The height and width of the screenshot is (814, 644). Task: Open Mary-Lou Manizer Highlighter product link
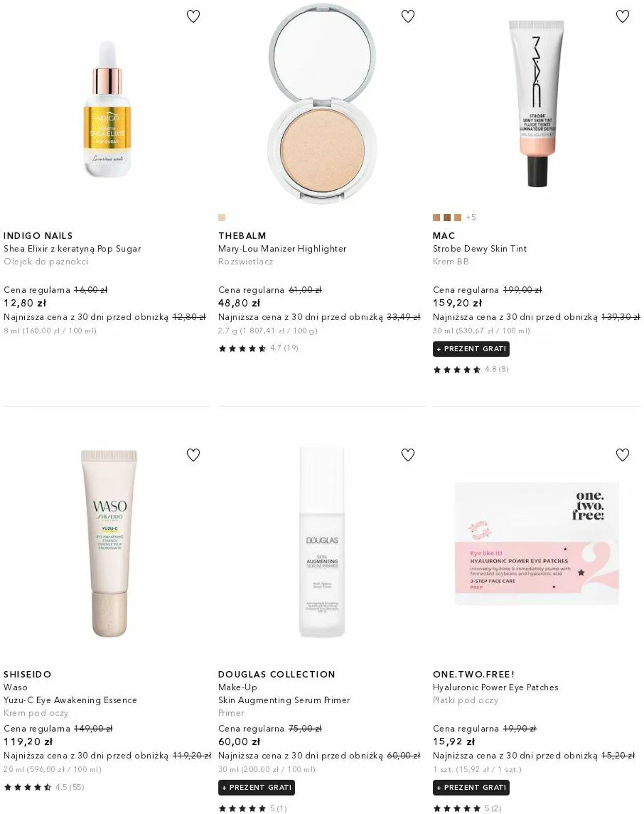click(x=282, y=249)
